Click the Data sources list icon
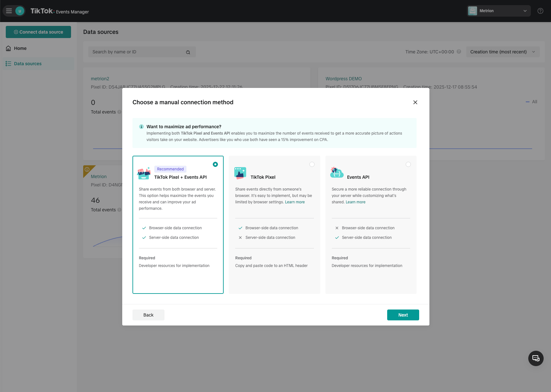The height and width of the screenshot is (392, 551). click(8, 64)
